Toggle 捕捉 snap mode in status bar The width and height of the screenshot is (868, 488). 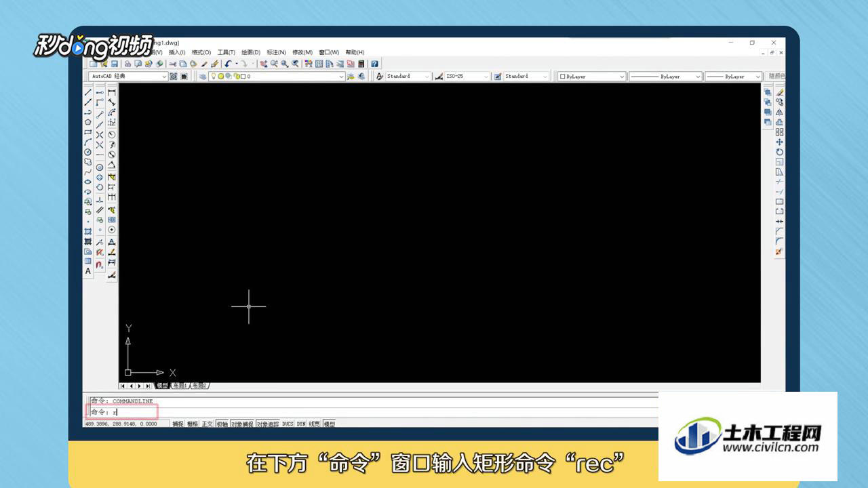(178, 424)
